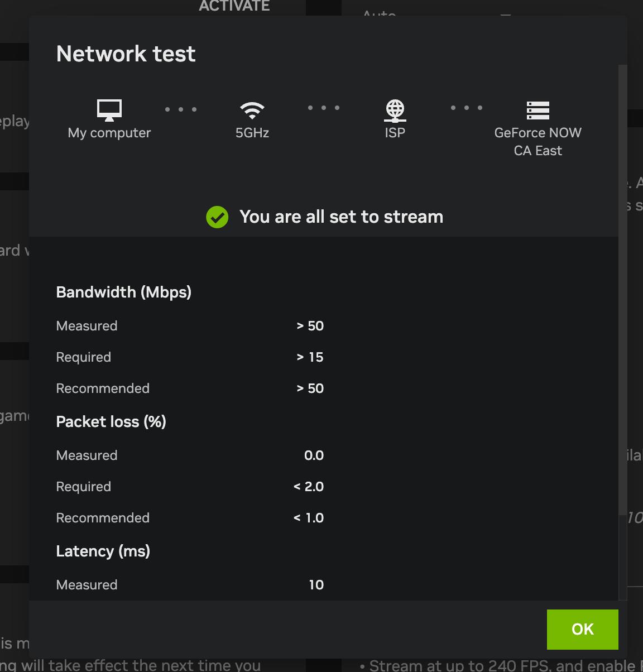Click the Bandwidth 'Measured' row label

[87, 326]
